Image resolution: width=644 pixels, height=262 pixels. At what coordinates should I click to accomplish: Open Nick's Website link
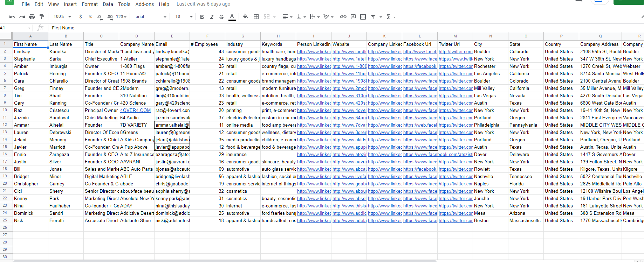[x=349, y=221]
